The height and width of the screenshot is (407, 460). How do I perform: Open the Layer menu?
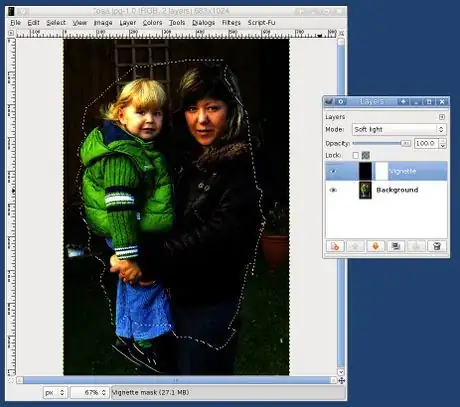tap(128, 23)
